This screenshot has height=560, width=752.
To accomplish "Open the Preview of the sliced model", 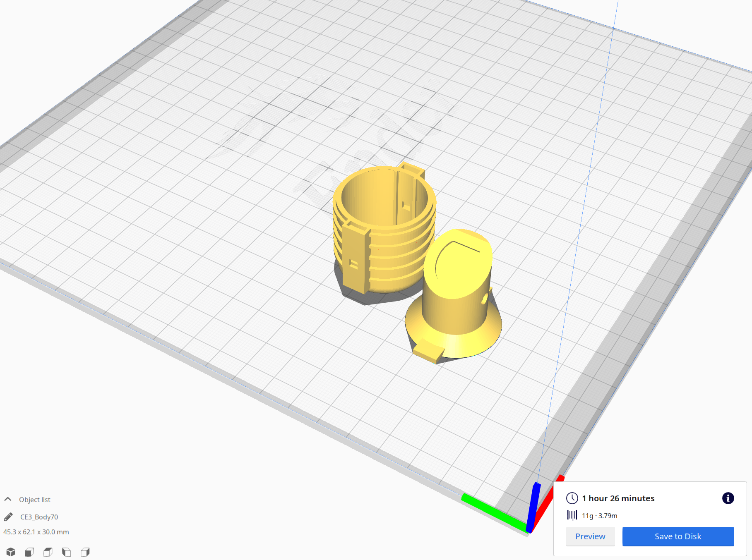I will pyautogui.click(x=590, y=536).
